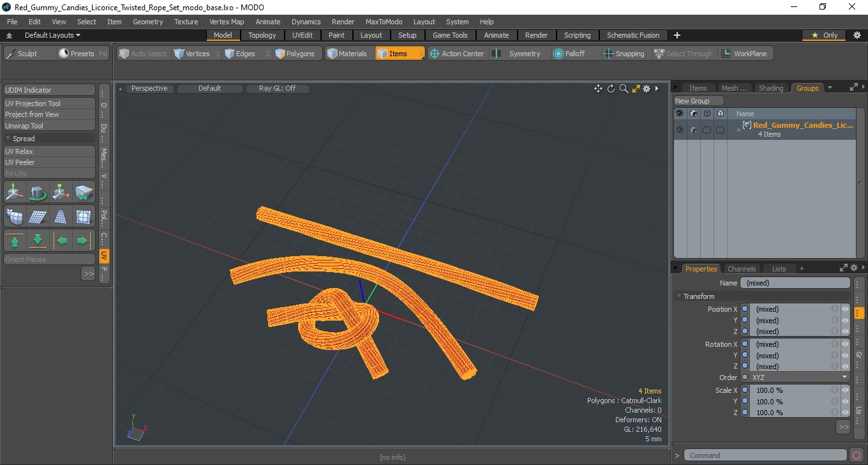
Task: Click the UV Peeler button
Action: (x=49, y=162)
